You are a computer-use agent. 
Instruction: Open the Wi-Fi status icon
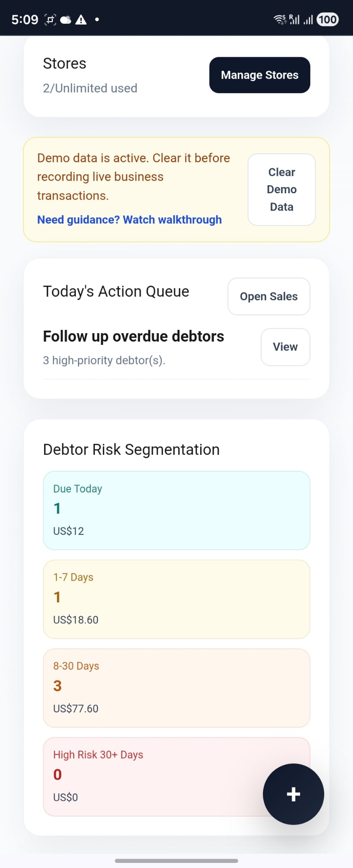[x=279, y=19]
